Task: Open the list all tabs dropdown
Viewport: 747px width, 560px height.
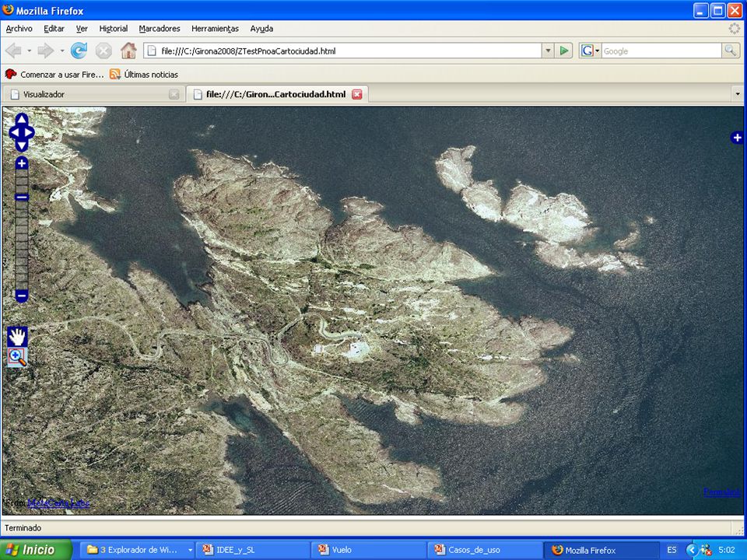Action: [738, 94]
